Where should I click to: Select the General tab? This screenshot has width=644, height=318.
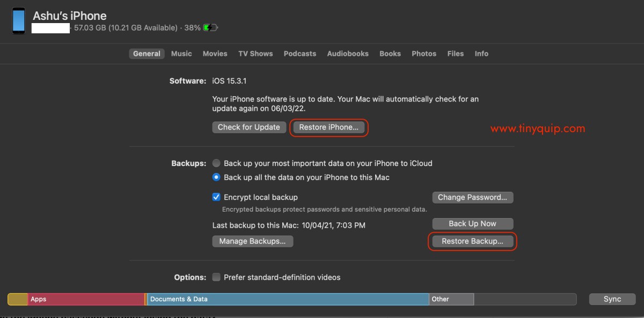[147, 54]
